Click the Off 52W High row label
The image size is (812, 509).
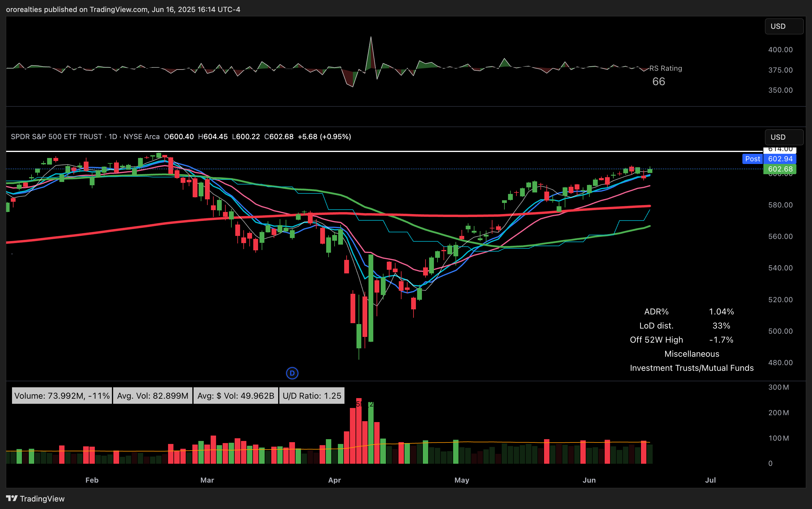point(656,340)
